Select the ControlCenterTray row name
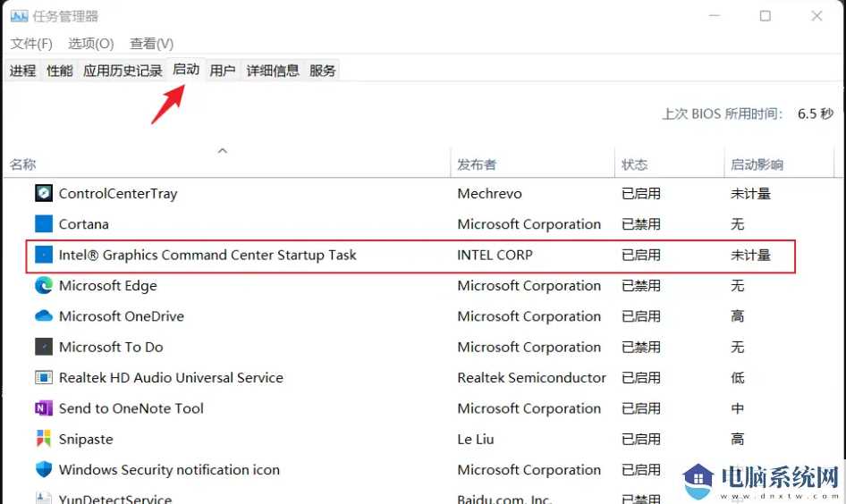846x504 pixels. coord(118,194)
